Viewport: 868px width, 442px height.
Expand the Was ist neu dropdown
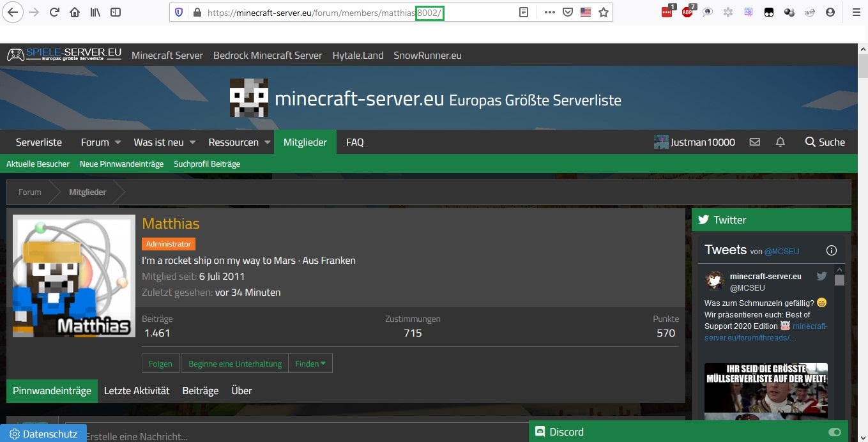[x=192, y=142]
